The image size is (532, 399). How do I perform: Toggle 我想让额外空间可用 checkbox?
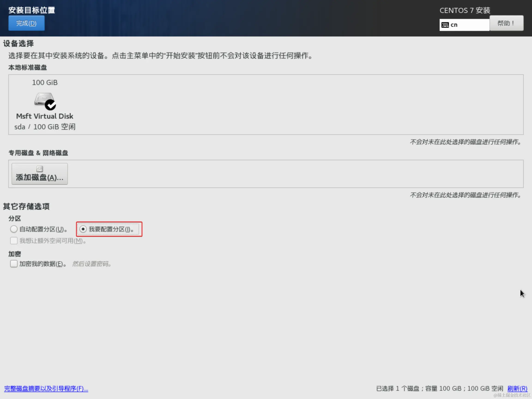click(x=14, y=241)
